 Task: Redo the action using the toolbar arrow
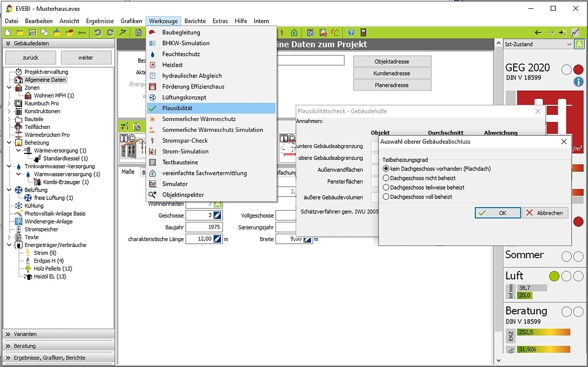click(110, 32)
